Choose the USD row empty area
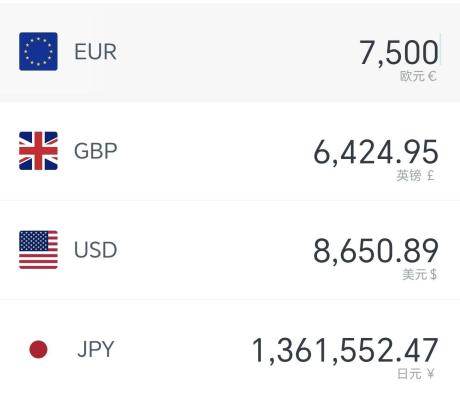460x394 pixels. coord(213,250)
